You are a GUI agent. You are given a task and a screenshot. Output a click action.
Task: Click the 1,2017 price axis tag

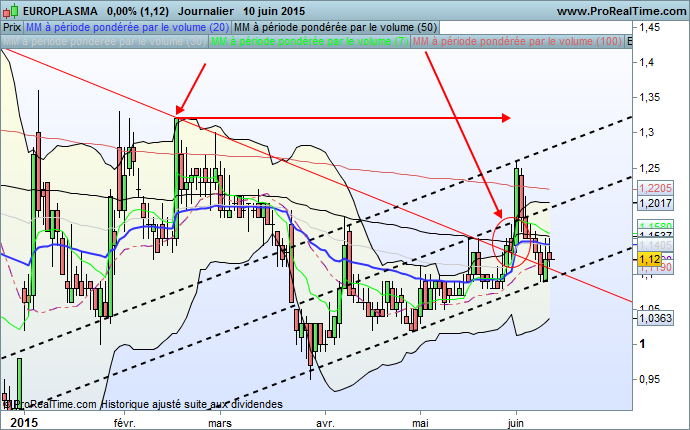click(x=655, y=203)
